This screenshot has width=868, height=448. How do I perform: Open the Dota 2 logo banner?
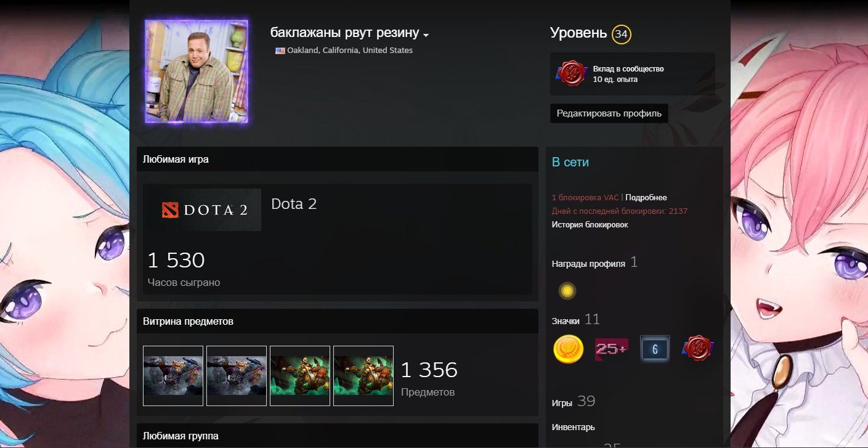coord(202,210)
